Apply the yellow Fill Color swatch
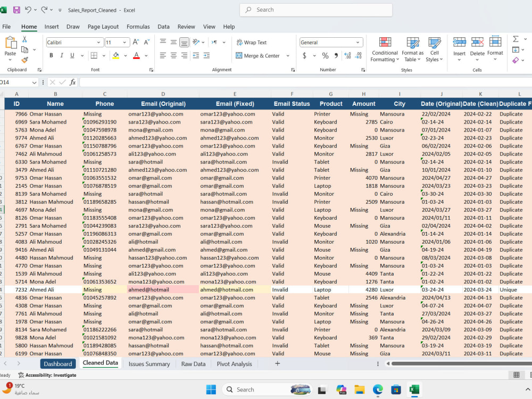Viewport: 532px width, 399px height. click(x=116, y=56)
